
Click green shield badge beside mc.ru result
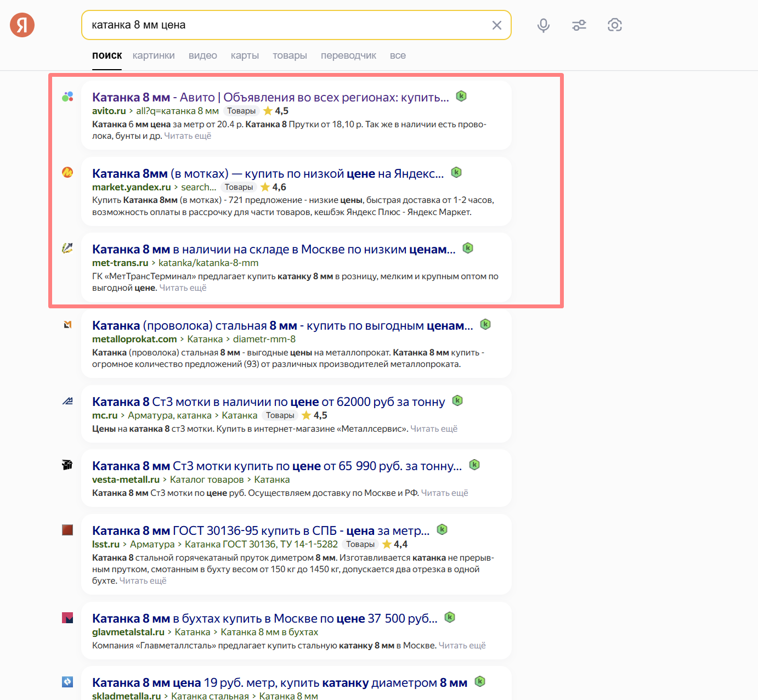pyautogui.click(x=457, y=400)
